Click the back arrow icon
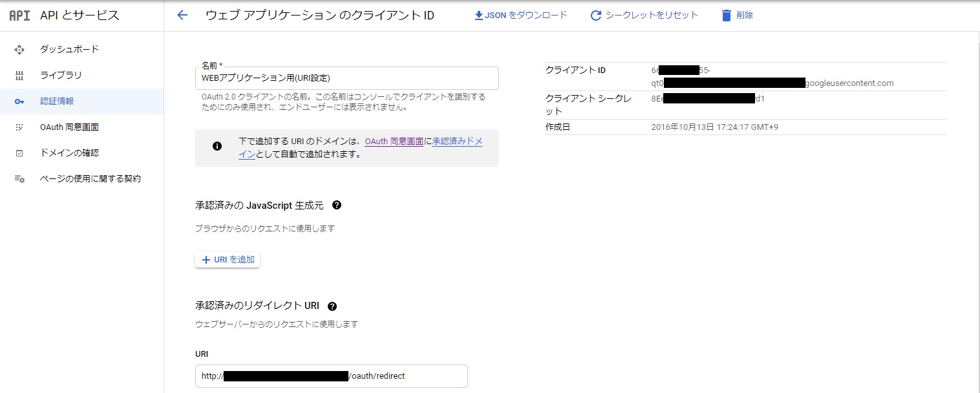This screenshot has width=980, height=393. [182, 16]
